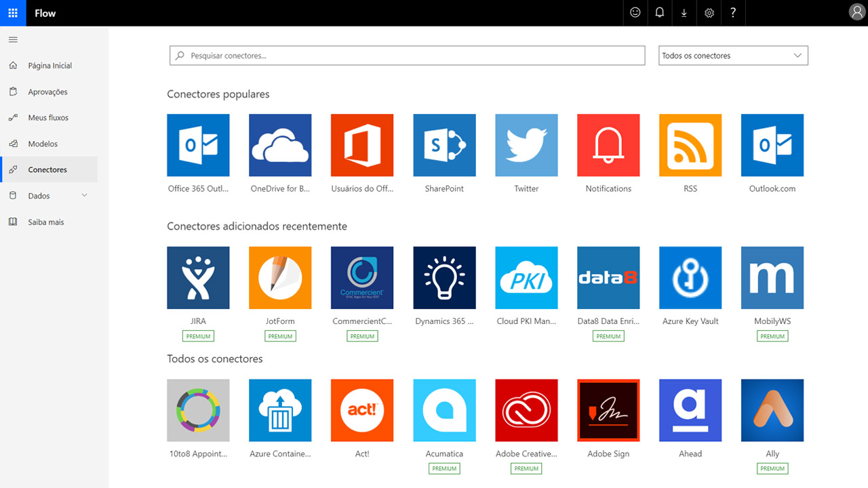Select the Data8 Data Enrichment connector
Viewport: 868px width, 488px height.
click(608, 278)
